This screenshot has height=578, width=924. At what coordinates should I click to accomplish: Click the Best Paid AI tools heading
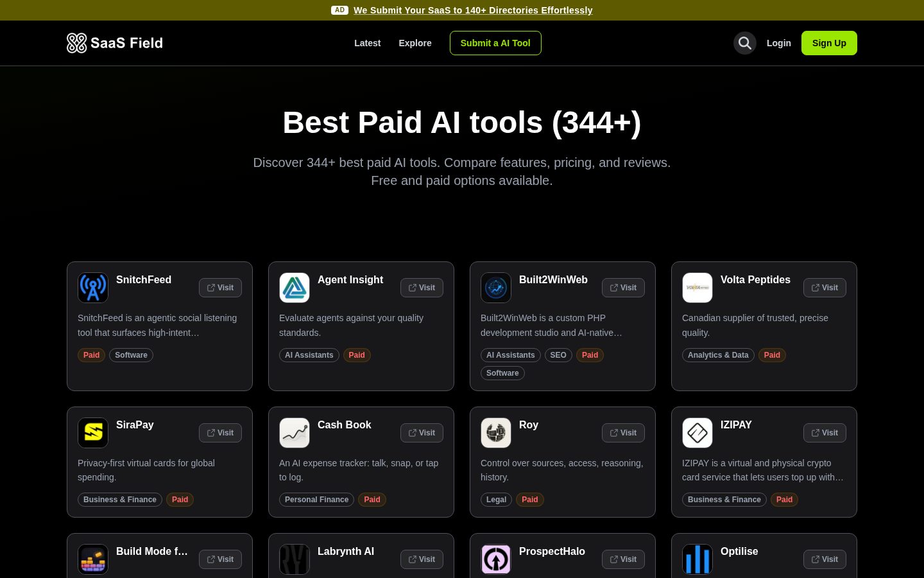[462, 122]
